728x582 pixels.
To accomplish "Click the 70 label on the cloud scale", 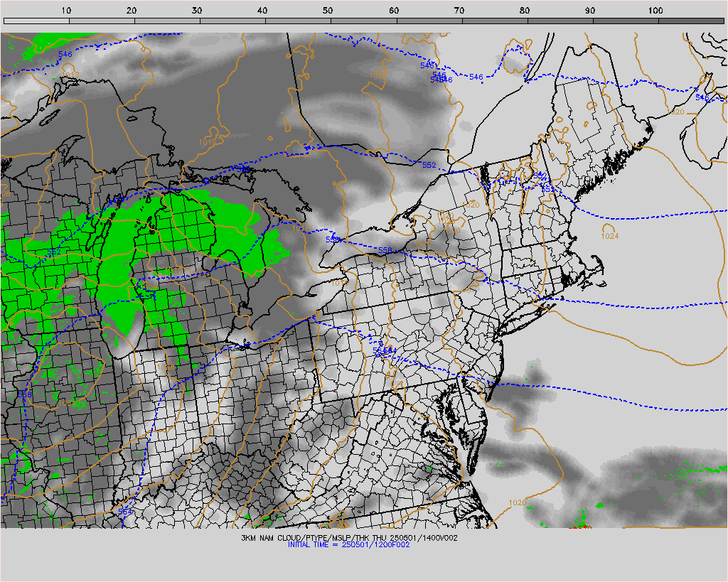I will [x=459, y=11].
